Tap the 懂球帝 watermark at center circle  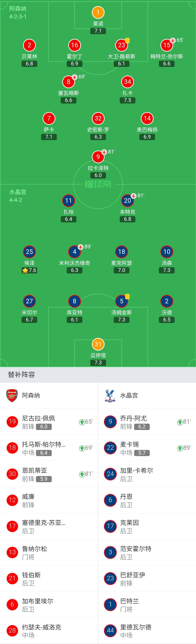[98, 184]
